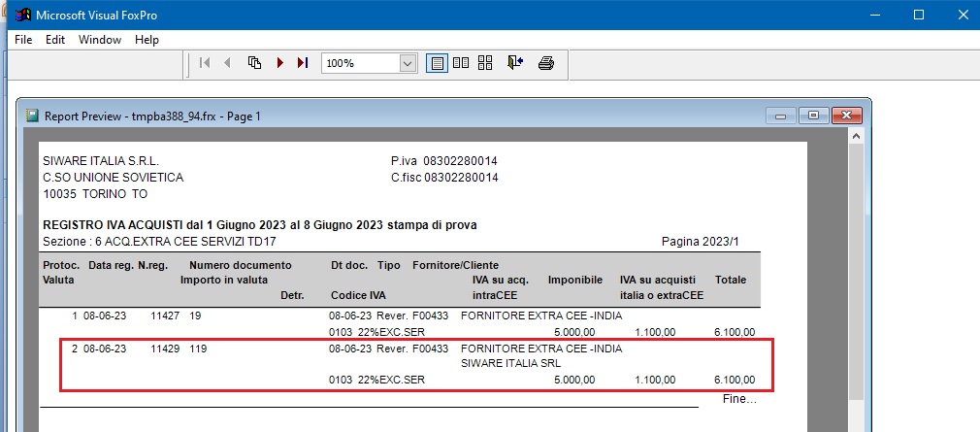
Task: Click registration number 11427
Action: pos(165,316)
